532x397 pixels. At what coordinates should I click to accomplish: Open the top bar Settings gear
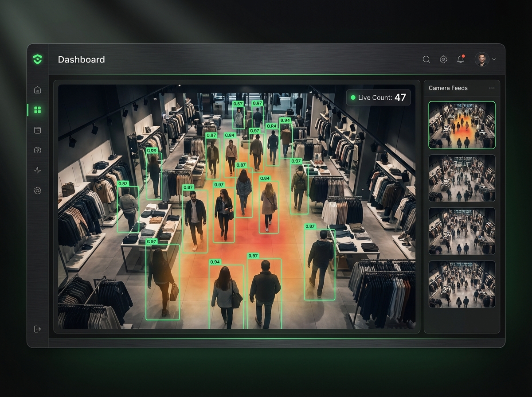tap(443, 59)
